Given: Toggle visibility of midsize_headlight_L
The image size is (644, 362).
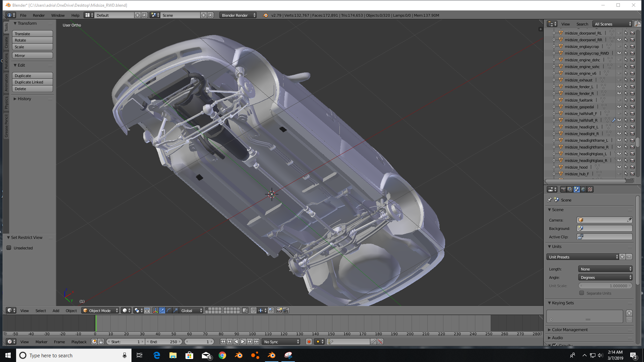Looking at the screenshot, I should [619, 127].
